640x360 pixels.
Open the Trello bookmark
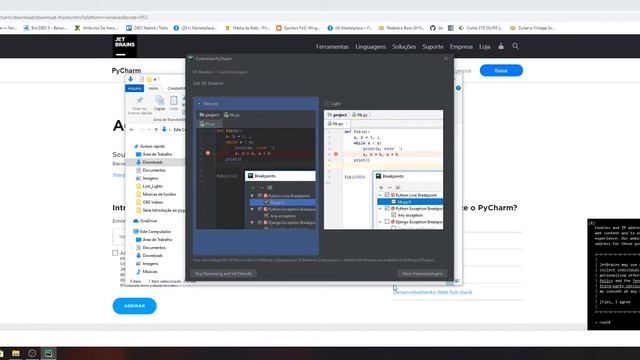tap(147, 28)
